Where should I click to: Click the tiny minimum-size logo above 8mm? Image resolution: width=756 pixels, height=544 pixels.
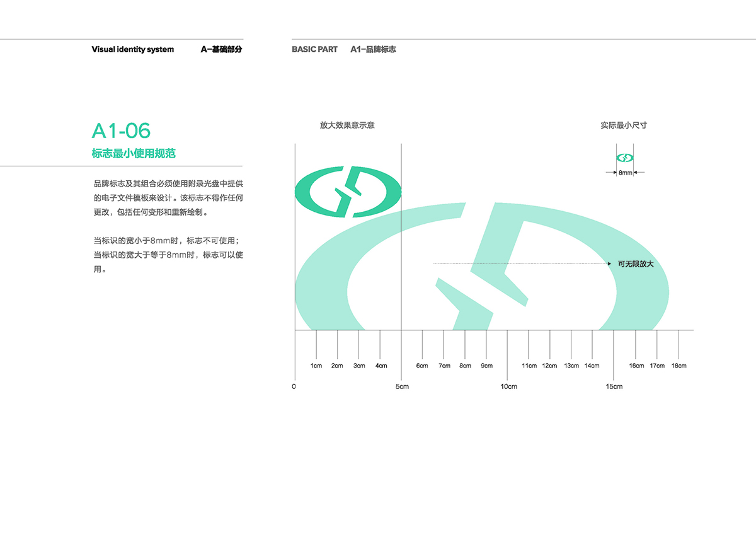tap(624, 158)
